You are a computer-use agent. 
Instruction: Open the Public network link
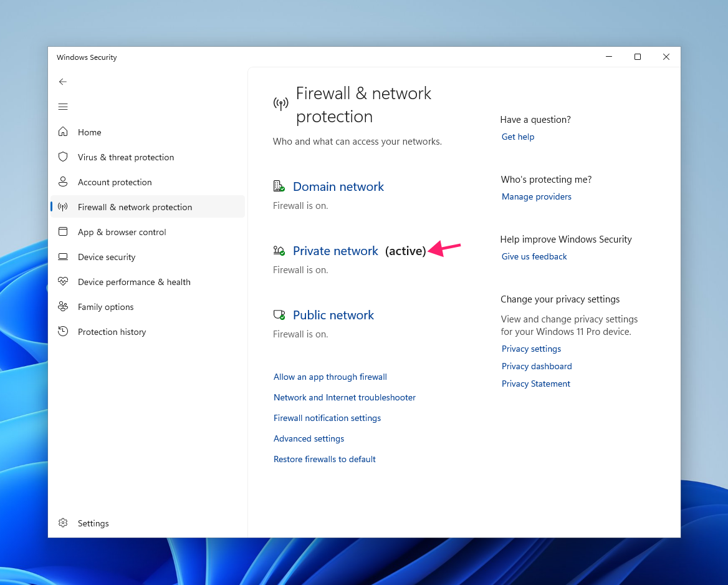(333, 315)
